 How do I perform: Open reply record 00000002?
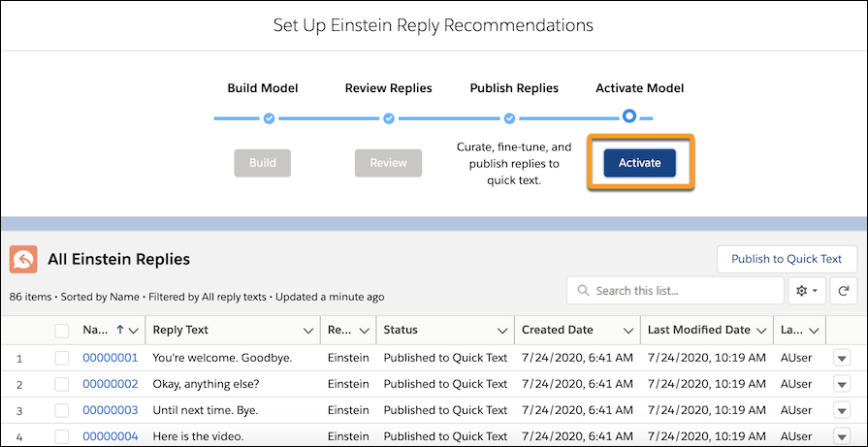pos(111,384)
